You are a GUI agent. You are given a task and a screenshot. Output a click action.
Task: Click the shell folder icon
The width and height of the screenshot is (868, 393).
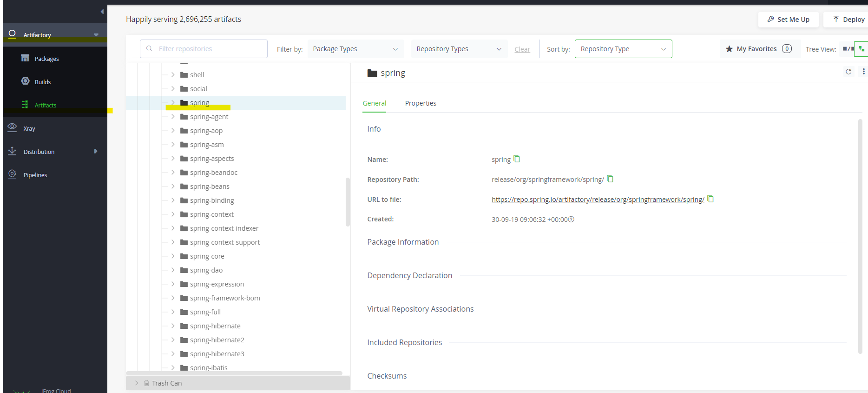184,75
